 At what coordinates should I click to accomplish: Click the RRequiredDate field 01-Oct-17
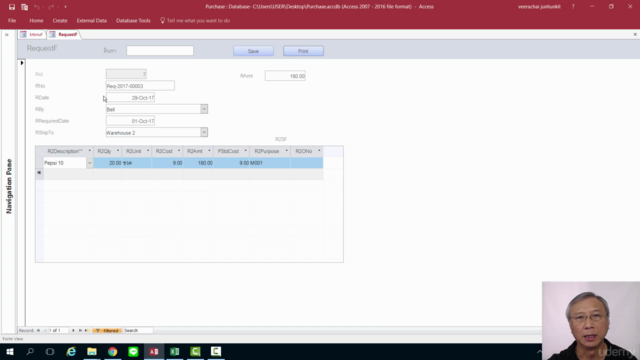(130, 121)
